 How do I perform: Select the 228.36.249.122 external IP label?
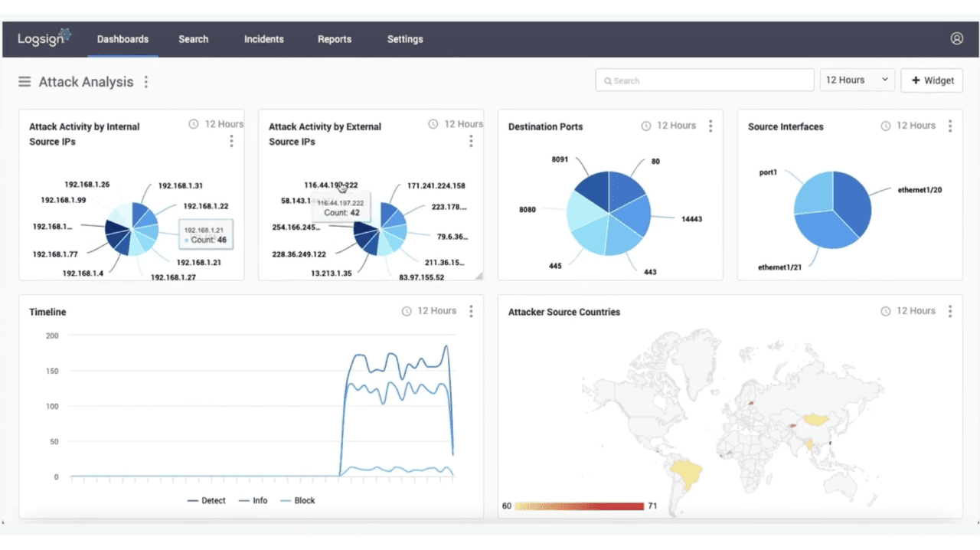click(299, 254)
